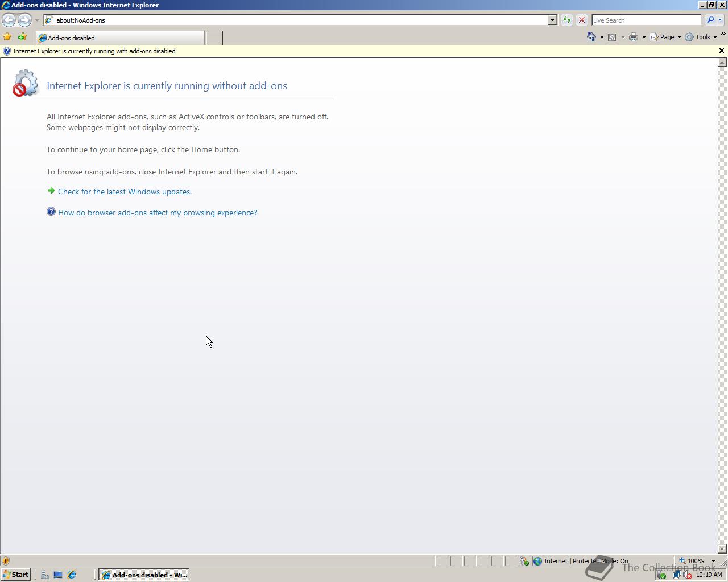This screenshot has height=582, width=728.
Task: Click the status bar shield warning icon
Action: click(x=6, y=561)
